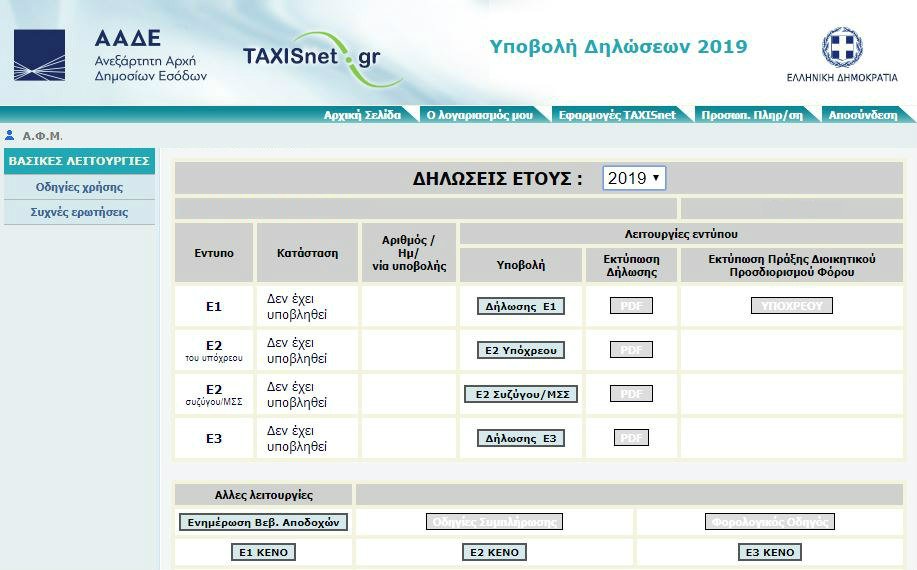Click PDF button in E2 του υπόχρεου row

coord(631,350)
